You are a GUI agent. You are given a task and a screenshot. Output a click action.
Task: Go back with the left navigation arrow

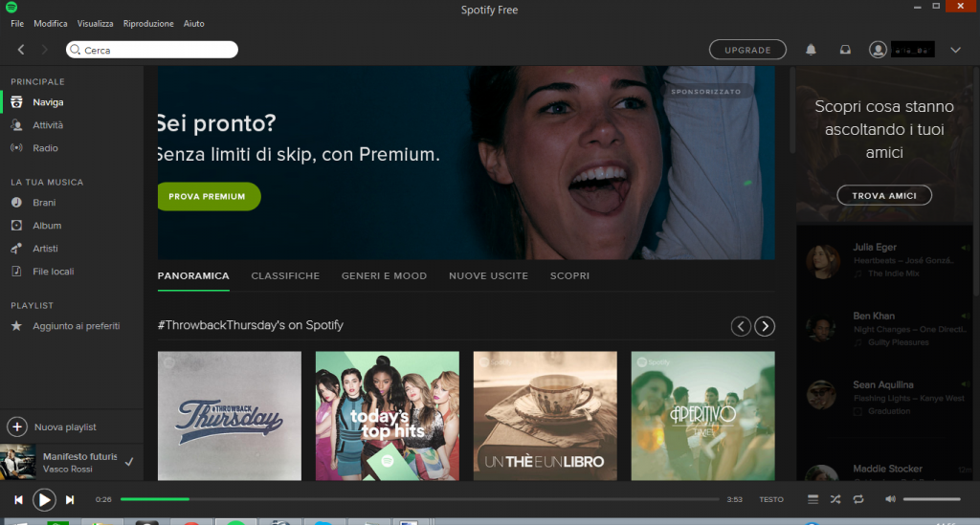pos(21,50)
